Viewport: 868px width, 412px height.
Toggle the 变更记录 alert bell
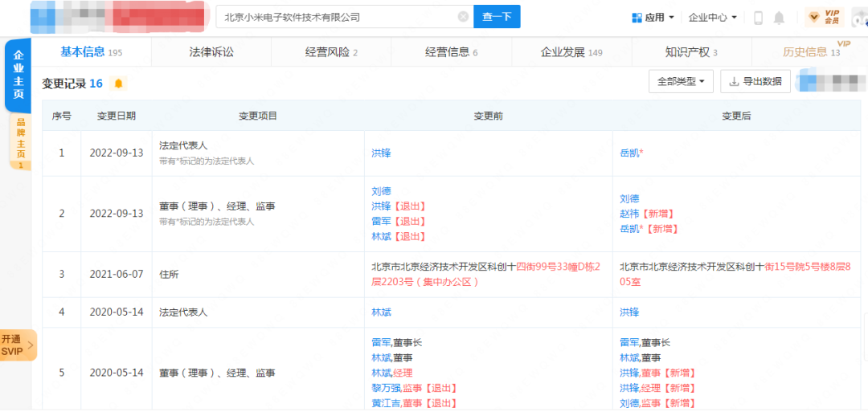click(x=118, y=84)
